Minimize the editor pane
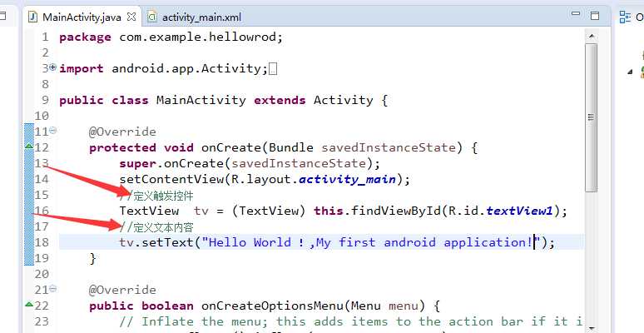 [576, 14]
